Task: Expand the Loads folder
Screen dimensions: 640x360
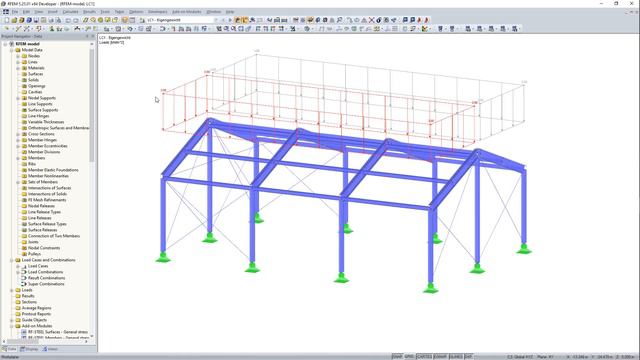Action: point(12,290)
